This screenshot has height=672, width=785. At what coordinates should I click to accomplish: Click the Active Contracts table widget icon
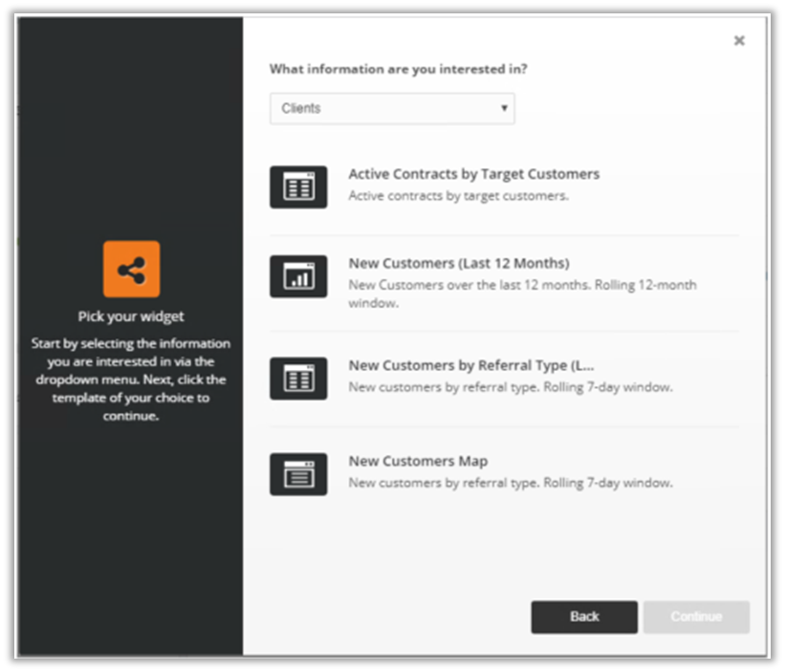pyautogui.click(x=298, y=186)
